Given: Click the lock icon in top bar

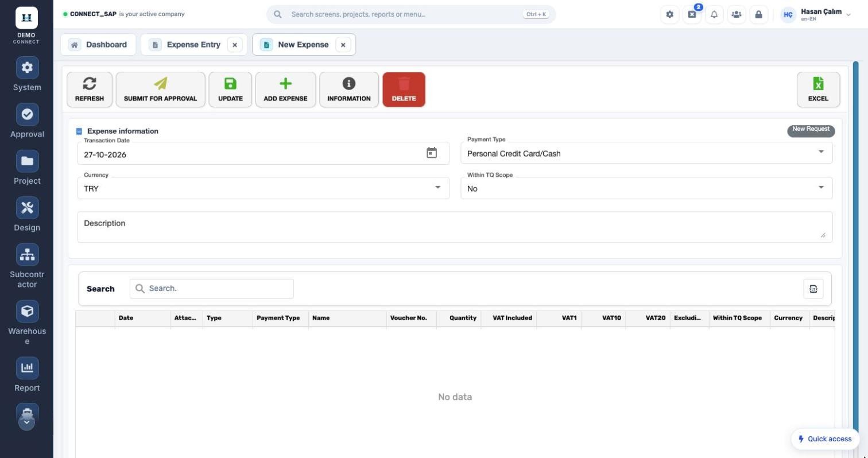Looking at the screenshot, I should coord(758,14).
